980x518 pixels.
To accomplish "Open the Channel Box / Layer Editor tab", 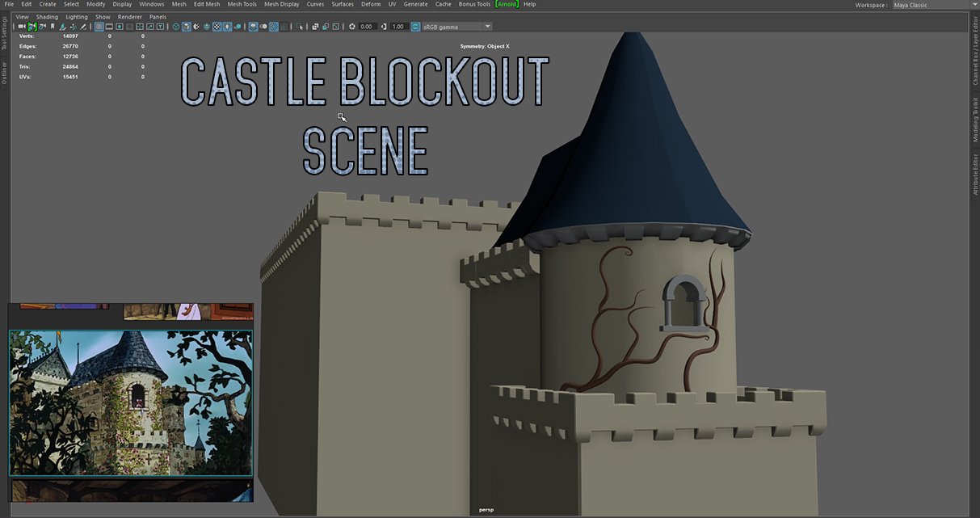I will (x=975, y=51).
